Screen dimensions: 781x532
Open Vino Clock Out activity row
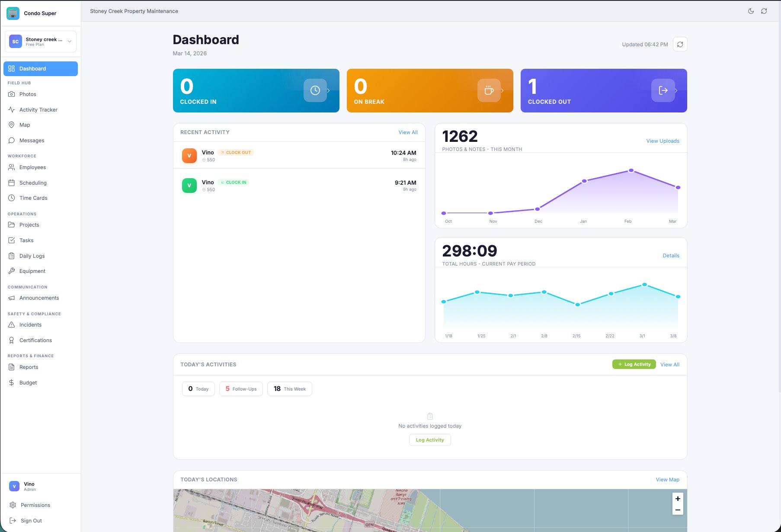point(299,155)
